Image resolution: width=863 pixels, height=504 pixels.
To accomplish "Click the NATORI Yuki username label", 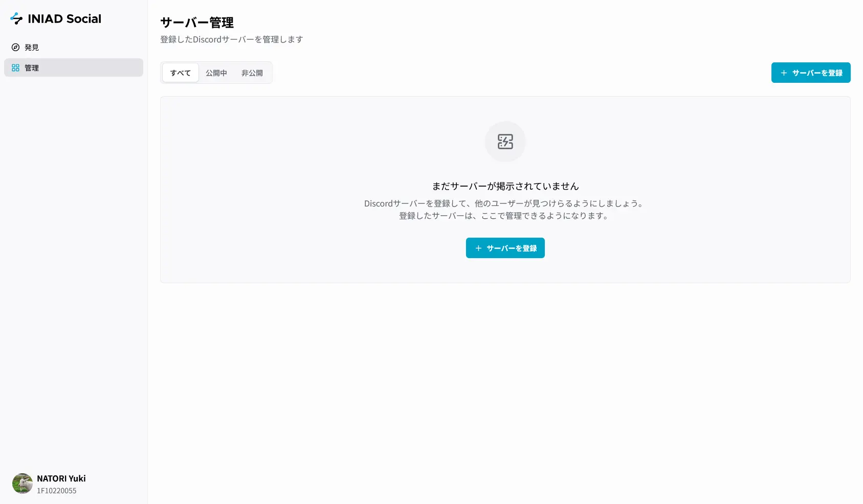I will 61,478.
